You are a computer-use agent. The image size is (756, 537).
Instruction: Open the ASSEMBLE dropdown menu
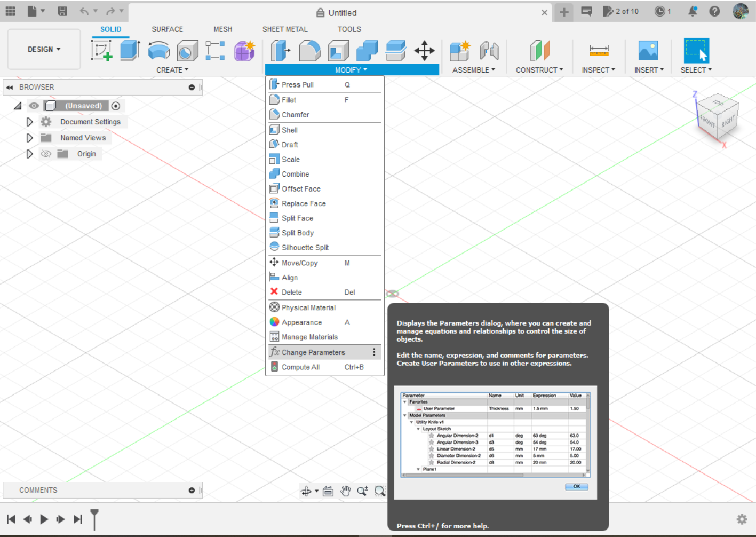point(474,70)
